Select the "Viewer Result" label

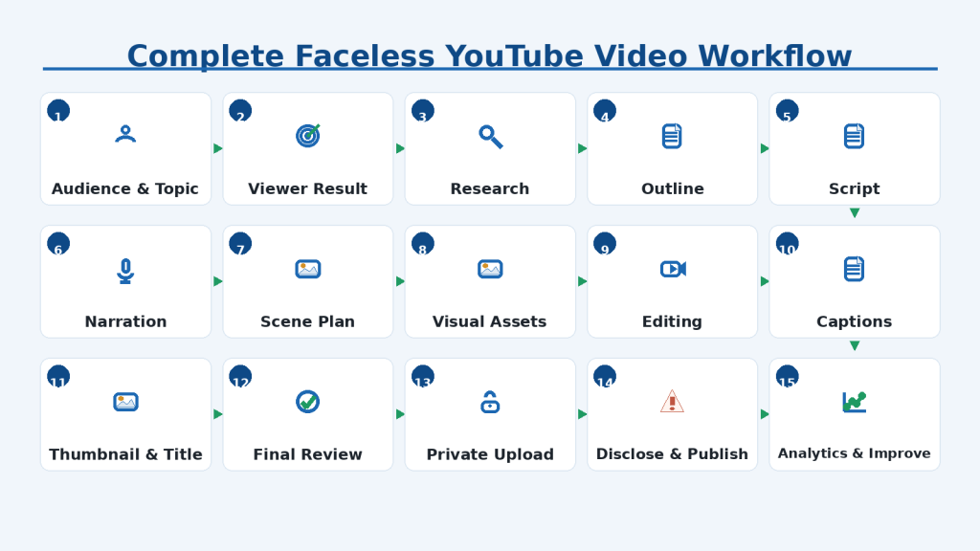click(x=307, y=188)
